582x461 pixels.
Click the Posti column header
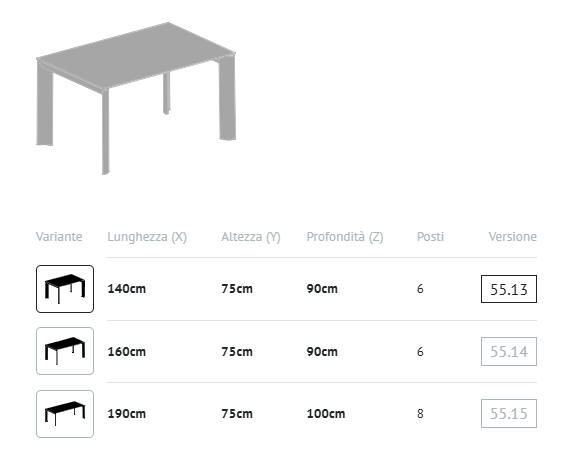430,236
